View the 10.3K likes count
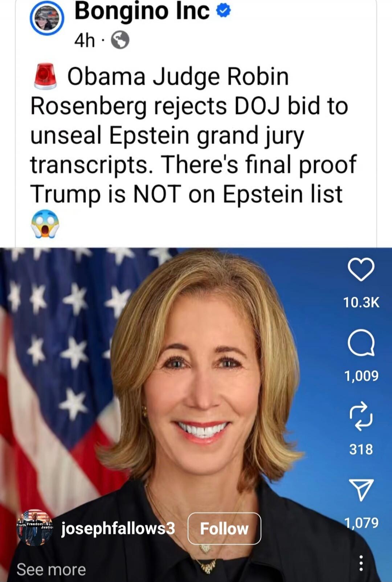Screen dimensions: 392x582 click(361, 302)
